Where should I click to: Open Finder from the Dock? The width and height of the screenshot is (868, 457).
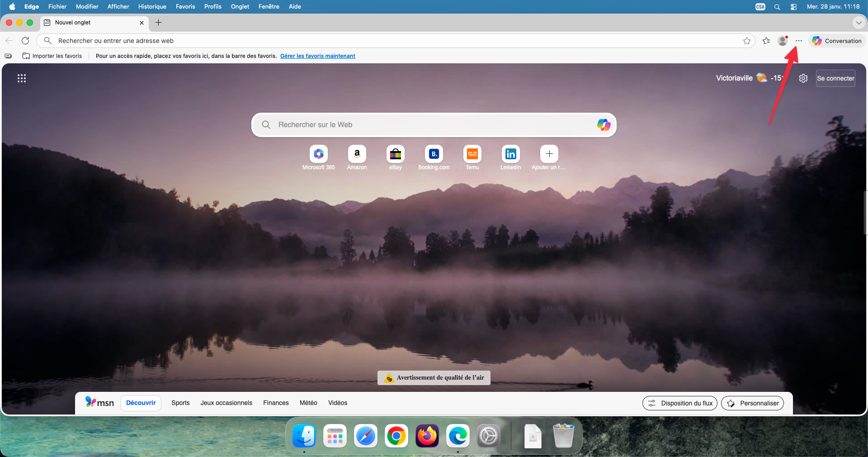[x=304, y=436]
